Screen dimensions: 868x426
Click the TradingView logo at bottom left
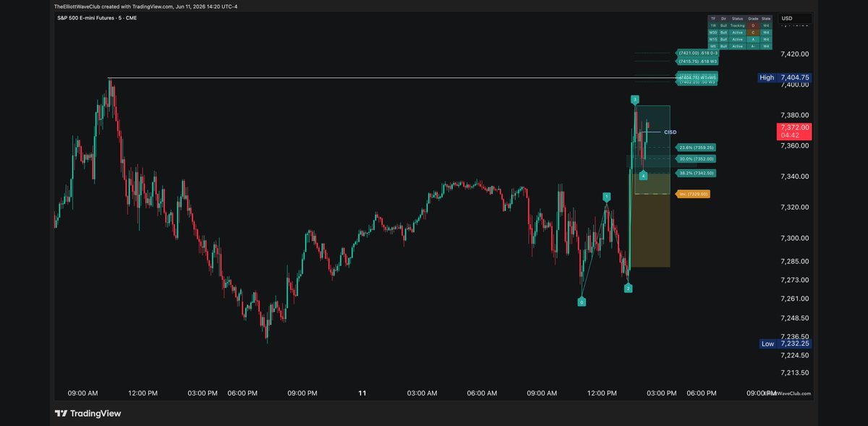point(88,414)
